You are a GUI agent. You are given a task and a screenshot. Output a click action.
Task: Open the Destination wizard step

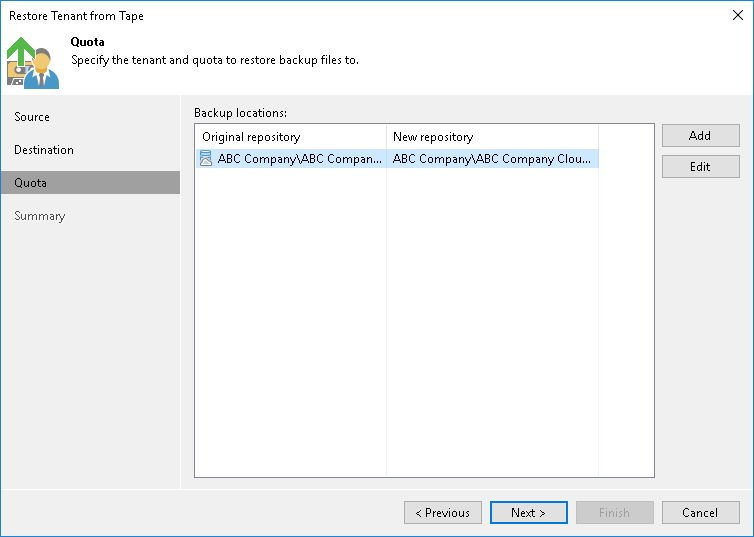click(44, 150)
